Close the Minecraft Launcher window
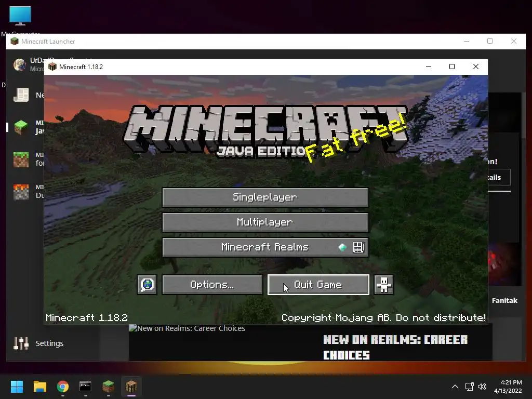 pos(514,41)
